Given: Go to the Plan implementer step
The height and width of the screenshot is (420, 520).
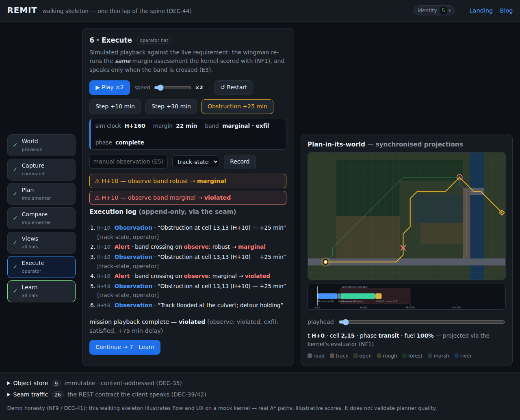Looking at the screenshot, I should point(41,194).
